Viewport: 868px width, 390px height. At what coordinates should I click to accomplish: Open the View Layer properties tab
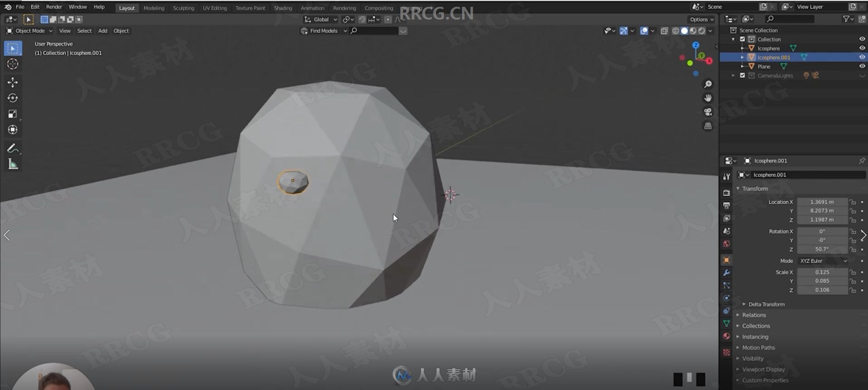[x=726, y=218]
